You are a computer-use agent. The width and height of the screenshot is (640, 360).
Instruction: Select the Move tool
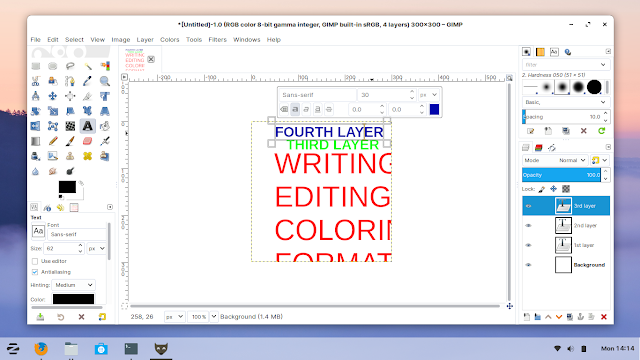point(53,96)
